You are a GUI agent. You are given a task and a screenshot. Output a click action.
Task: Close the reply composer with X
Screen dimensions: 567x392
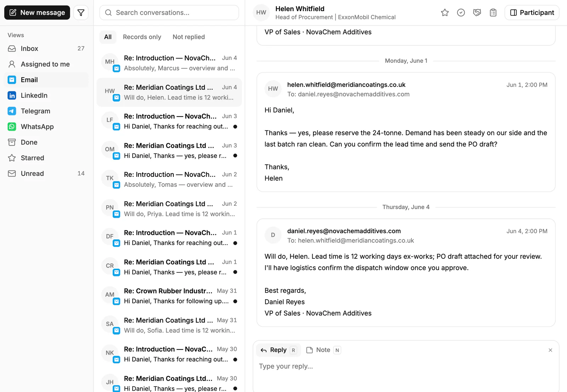pyautogui.click(x=550, y=350)
